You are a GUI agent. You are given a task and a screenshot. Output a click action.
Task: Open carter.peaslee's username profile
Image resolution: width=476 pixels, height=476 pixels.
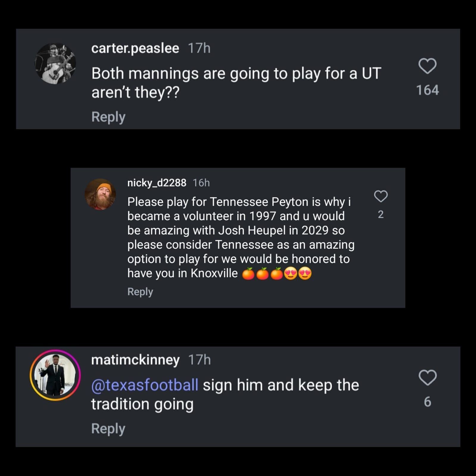click(x=135, y=48)
